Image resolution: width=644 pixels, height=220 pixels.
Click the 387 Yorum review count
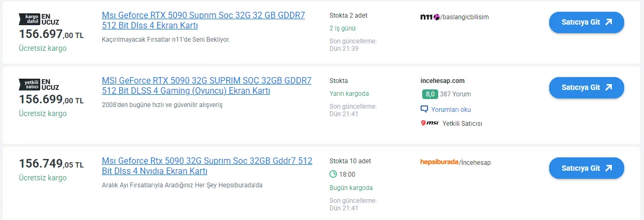455,94
